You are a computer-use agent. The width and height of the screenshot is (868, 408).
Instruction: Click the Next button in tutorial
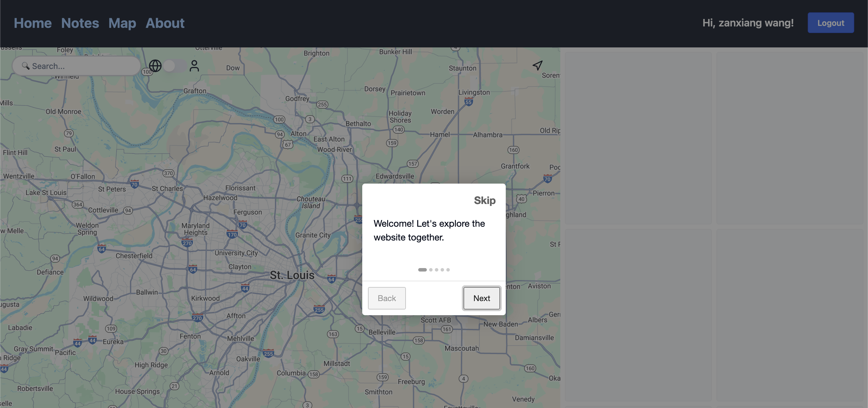coord(482,298)
